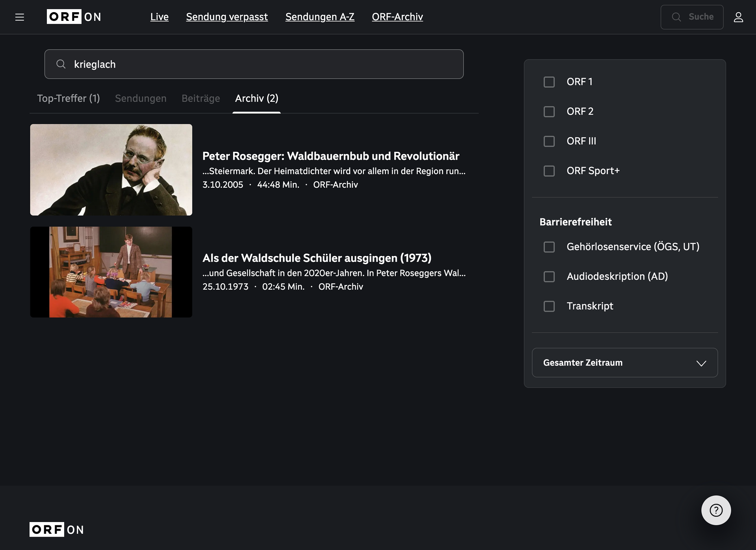Enable the ORF III checkbox
Screen dimensions: 756x550
(x=549, y=141)
